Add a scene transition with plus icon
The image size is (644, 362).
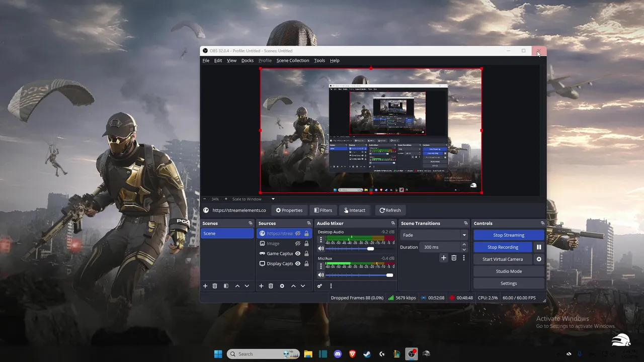coord(444,258)
